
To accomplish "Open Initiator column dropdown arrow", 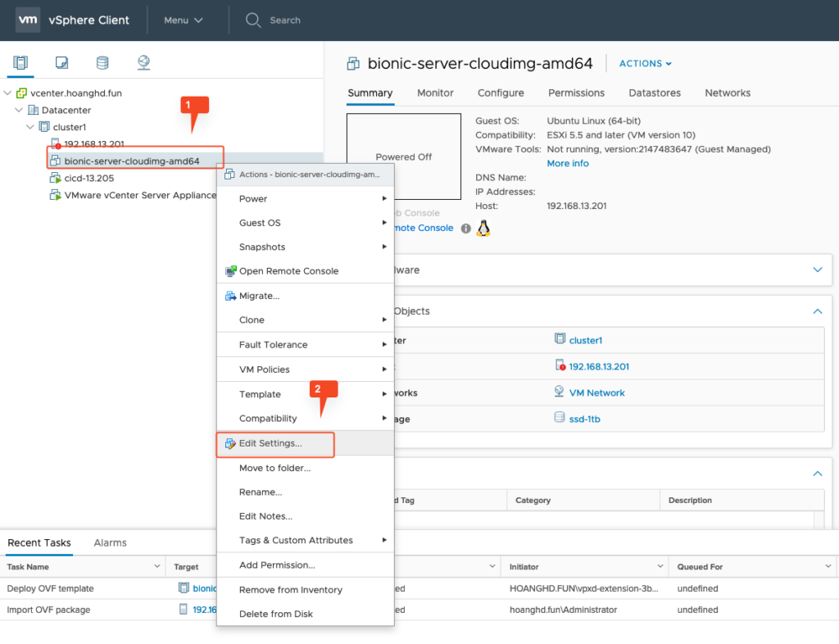I will pos(660,566).
